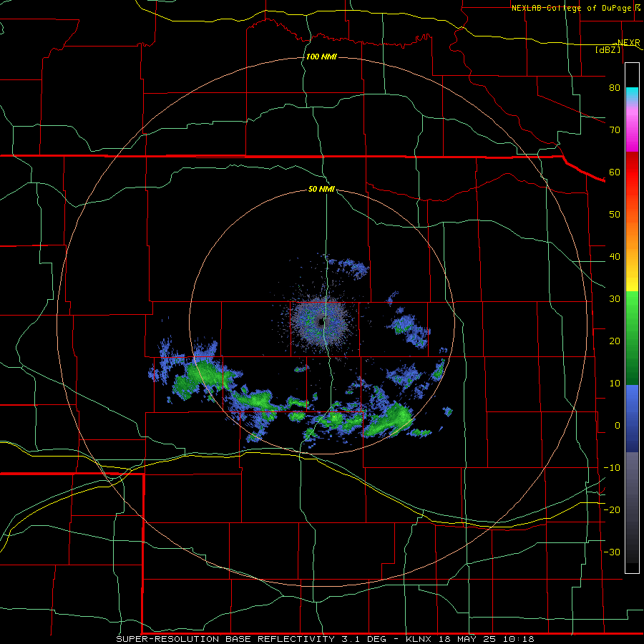Click the -20 value on the dBZ scale

point(612,509)
